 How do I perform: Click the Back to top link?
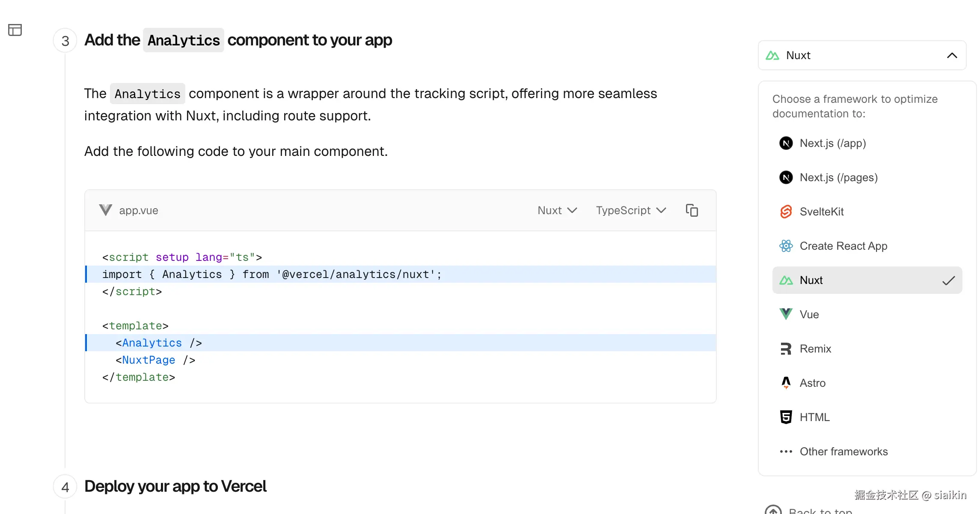820,511
